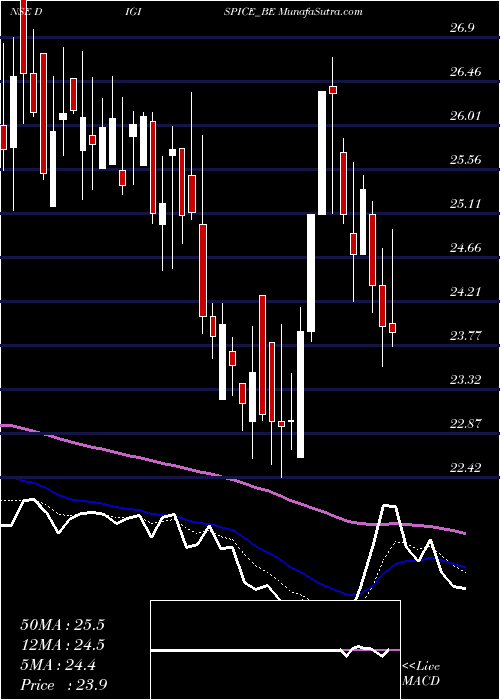Screen dimensions: 500x700
Task: Click the 26.01 price axis label
Action: tap(466, 116)
